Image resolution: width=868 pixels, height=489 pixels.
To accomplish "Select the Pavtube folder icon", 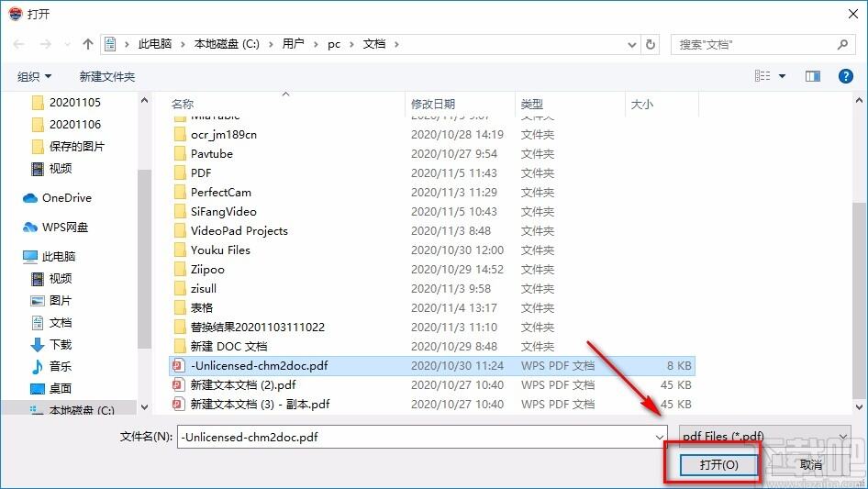I will click(x=179, y=154).
